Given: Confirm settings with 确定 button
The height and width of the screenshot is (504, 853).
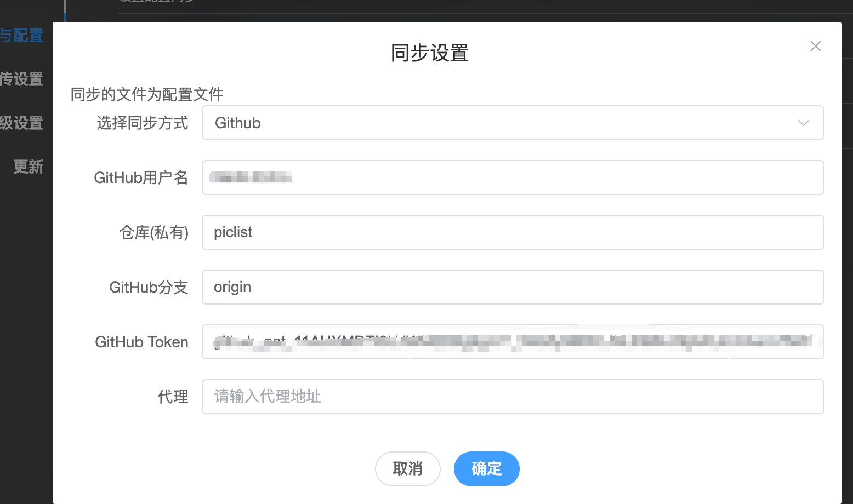Looking at the screenshot, I should point(487,469).
